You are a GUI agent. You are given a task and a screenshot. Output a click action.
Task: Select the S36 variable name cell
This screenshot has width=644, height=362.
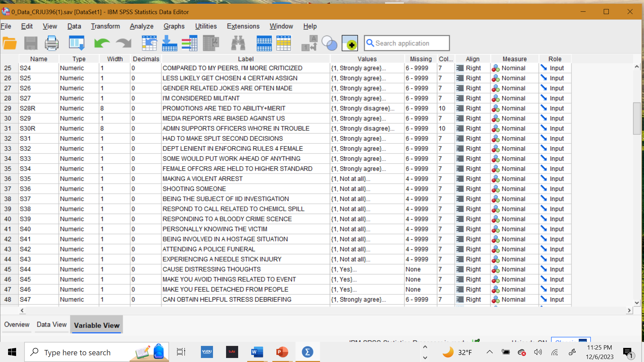click(x=39, y=189)
